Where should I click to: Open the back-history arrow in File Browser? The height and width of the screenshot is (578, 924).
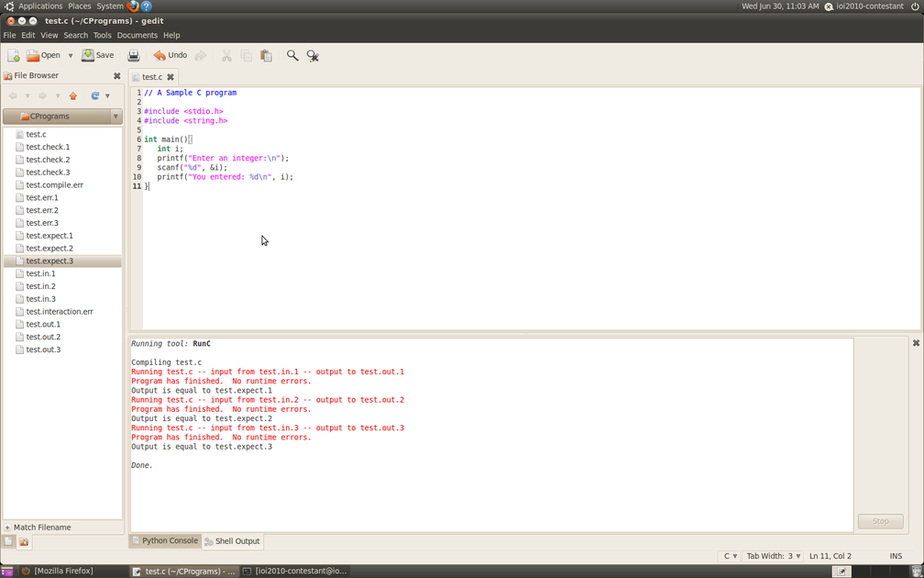(x=27, y=95)
